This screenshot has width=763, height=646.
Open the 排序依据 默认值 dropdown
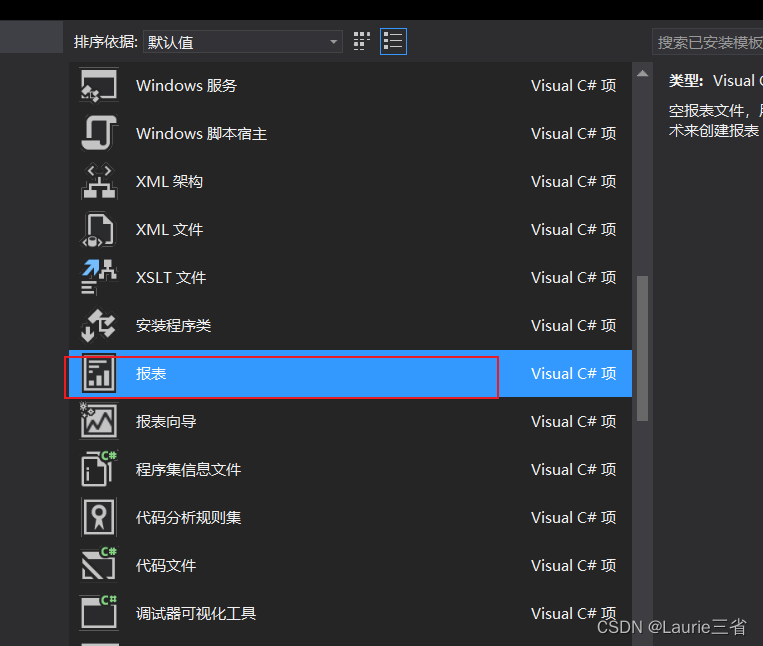[x=242, y=42]
